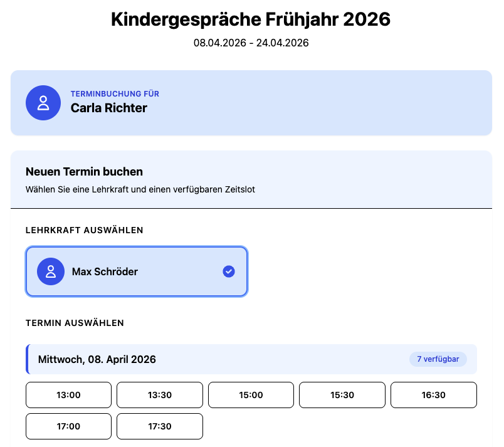The width and height of the screenshot is (504, 447).
Task: Click the '7 verfügbar' availability badge
Action: [x=438, y=359]
